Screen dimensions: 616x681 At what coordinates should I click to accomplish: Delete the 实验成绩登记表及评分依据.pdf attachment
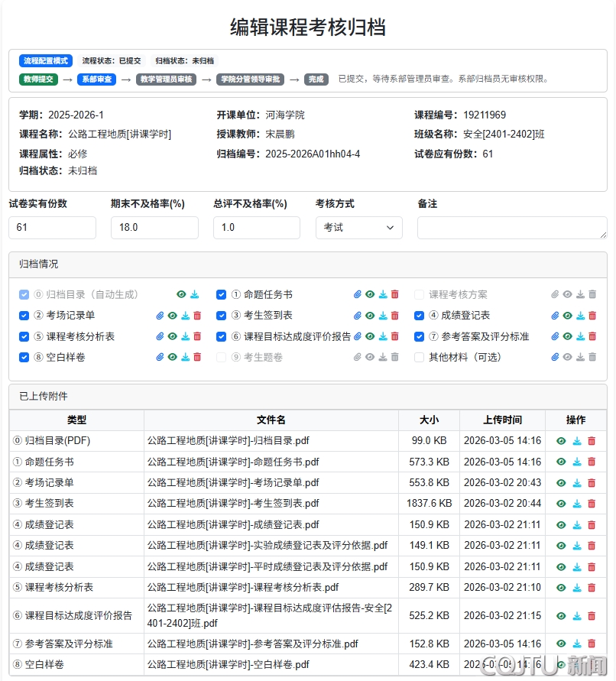click(x=592, y=546)
